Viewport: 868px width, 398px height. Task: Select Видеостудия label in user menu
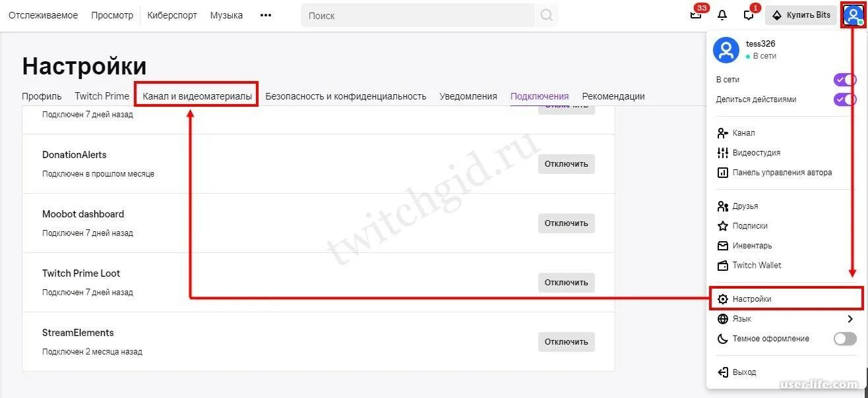coord(757,153)
